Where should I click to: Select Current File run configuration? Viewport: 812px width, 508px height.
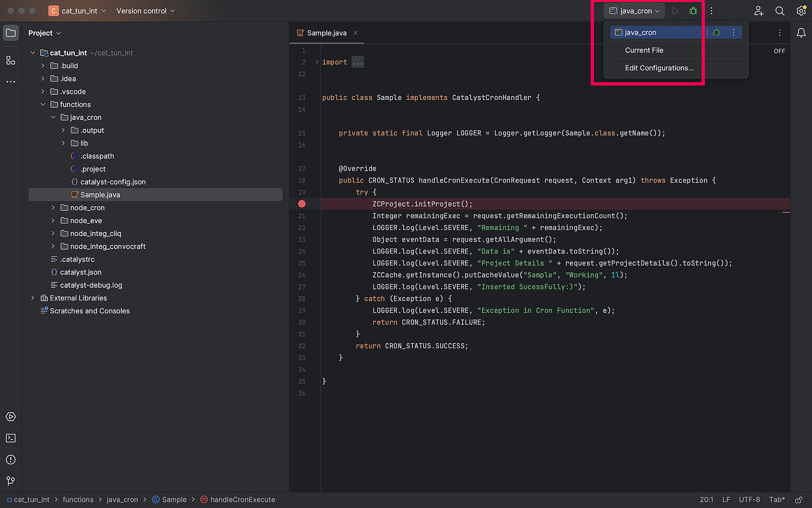coord(644,50)
